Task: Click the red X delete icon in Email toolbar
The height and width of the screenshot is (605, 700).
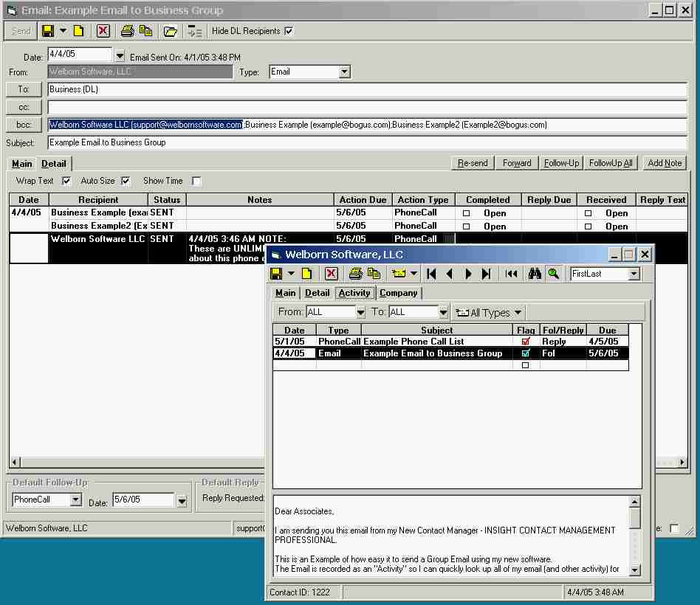Action: pos(103,31)
